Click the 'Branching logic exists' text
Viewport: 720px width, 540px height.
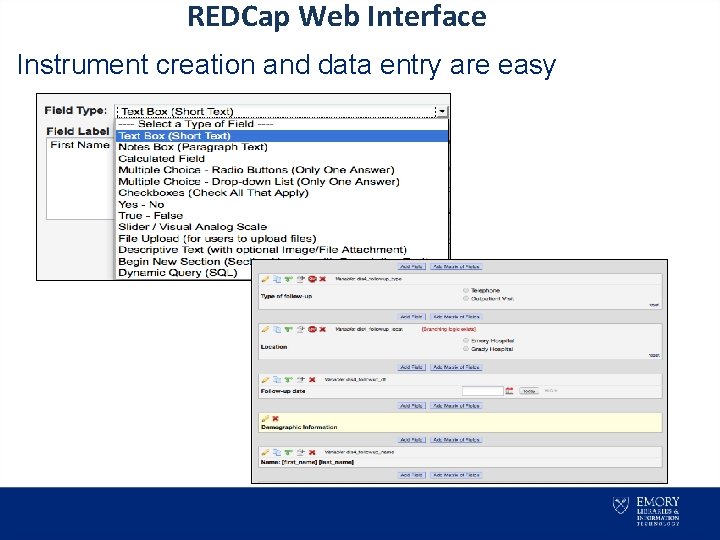(449, 329)
